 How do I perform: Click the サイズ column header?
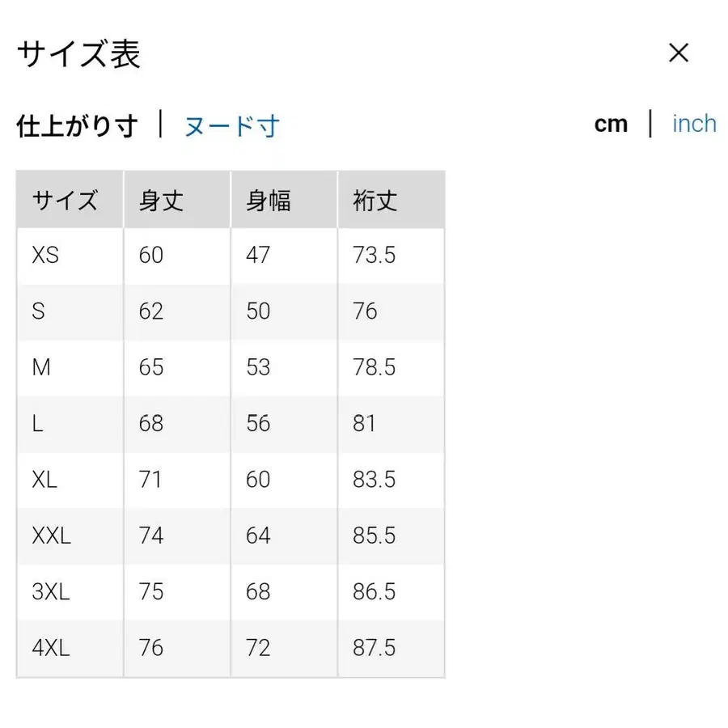[x=65, y=199]
